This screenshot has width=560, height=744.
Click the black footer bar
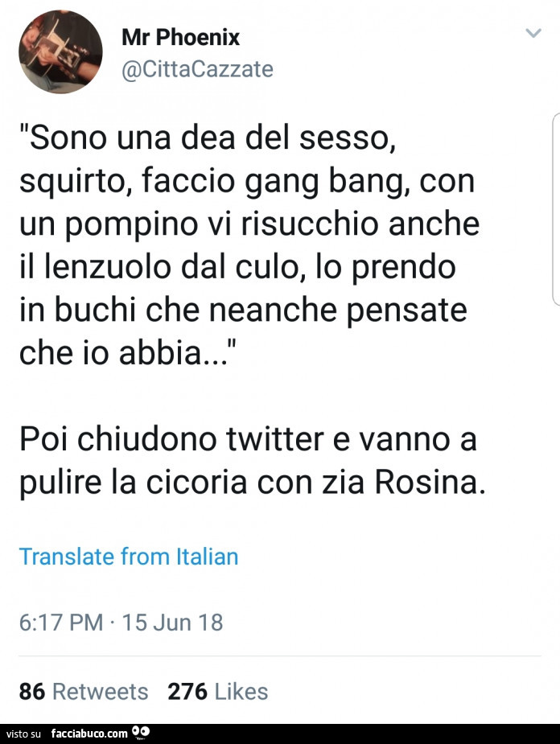(362, 734)
